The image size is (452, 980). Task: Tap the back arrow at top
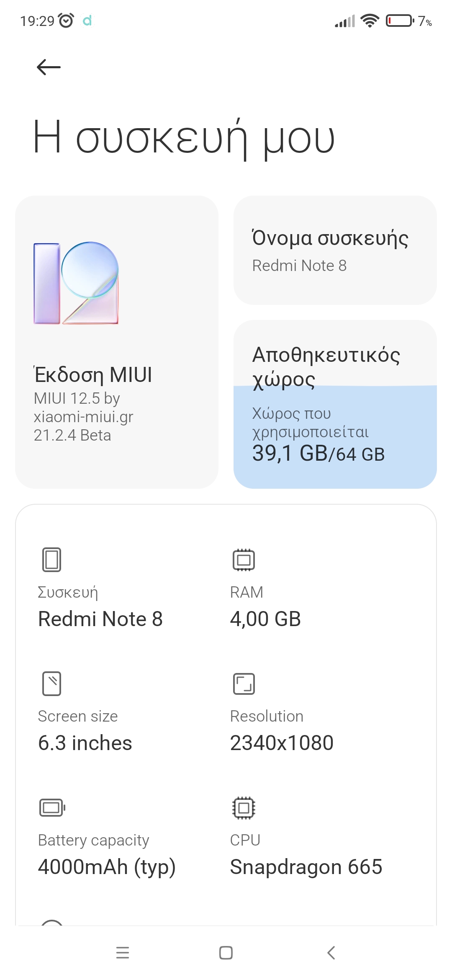coord(49,67)
